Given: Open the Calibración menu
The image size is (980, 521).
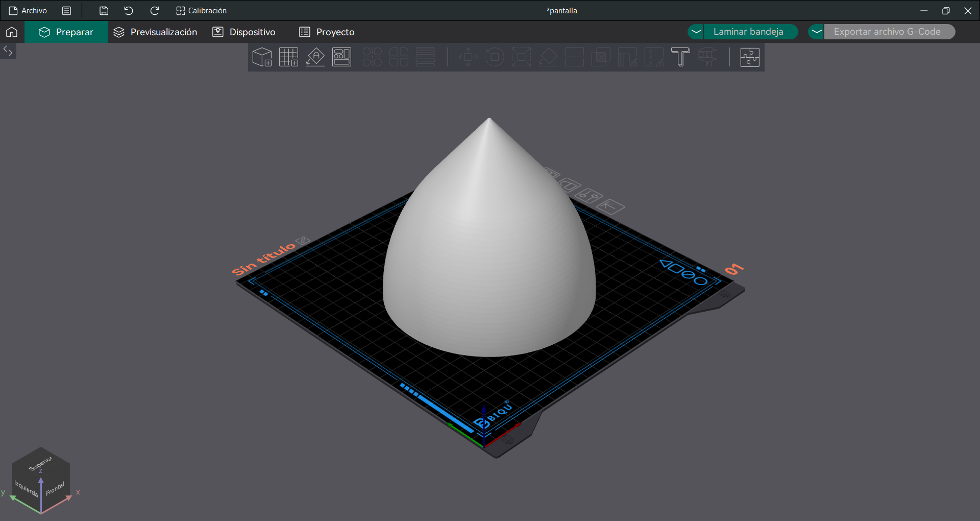Looking at the screenshot, I should coord(201,11).
